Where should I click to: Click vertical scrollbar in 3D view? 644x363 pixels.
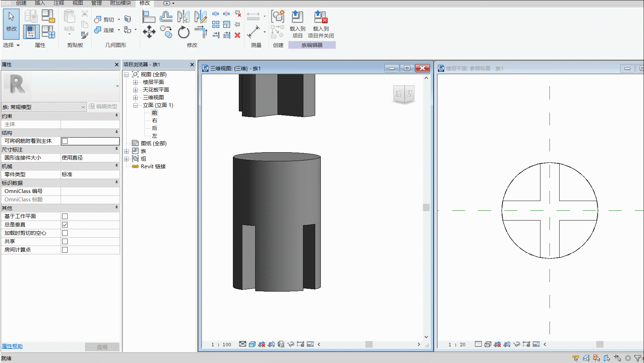coord(426,207)
